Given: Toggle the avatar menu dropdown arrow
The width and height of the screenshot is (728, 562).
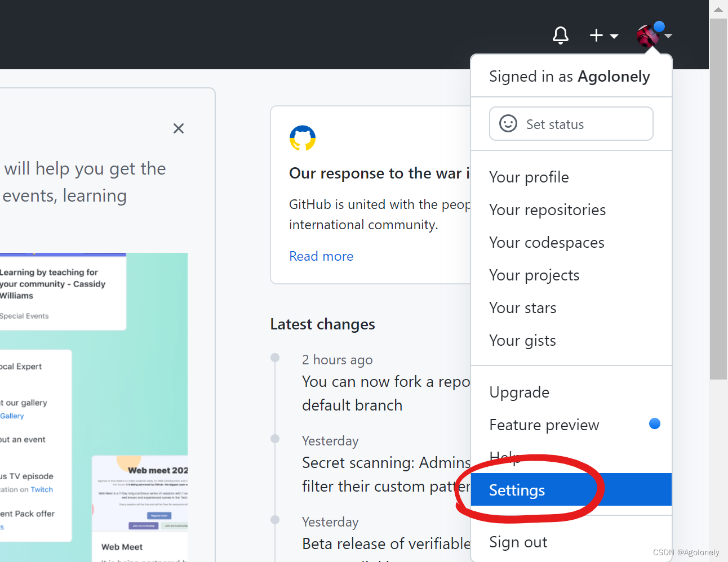Looking at the screenshot, I should (668, 35).
